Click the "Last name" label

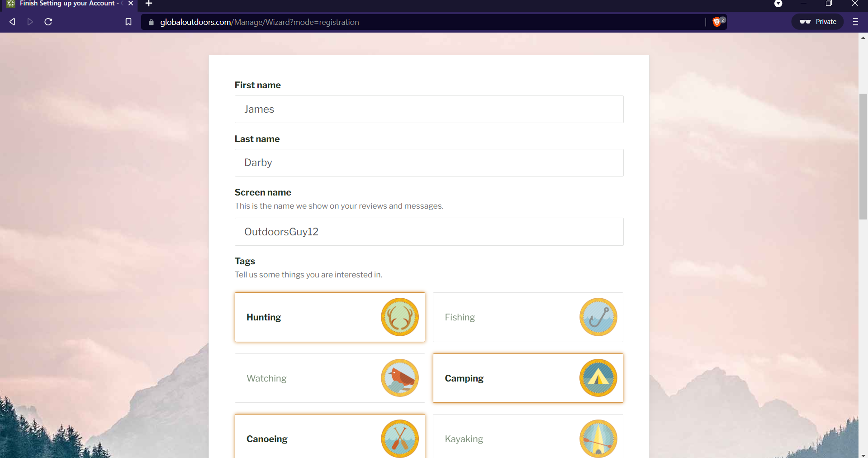coord(257,139)
